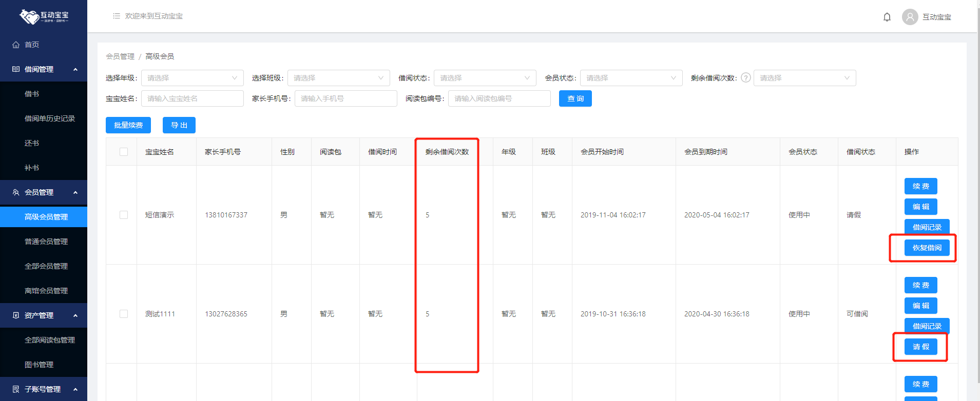Click 恢复借阅 for 短信演示 row
This screenshot has width=980, height=401.
pyautogui.click(x=927, y=248)
